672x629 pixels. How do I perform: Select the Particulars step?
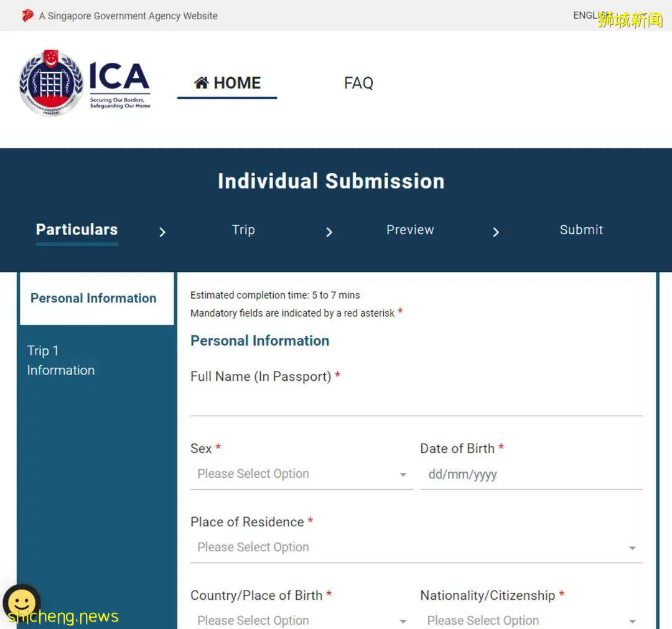click(x=77, y=230)
